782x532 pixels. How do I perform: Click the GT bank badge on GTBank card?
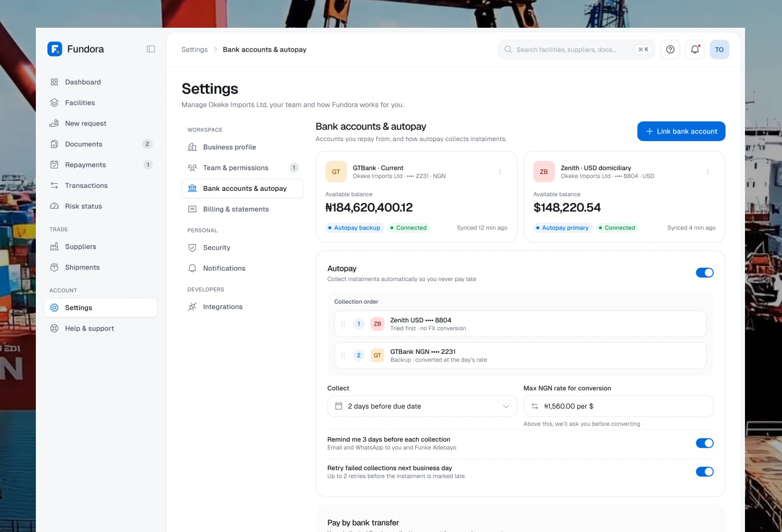[336, 172]
